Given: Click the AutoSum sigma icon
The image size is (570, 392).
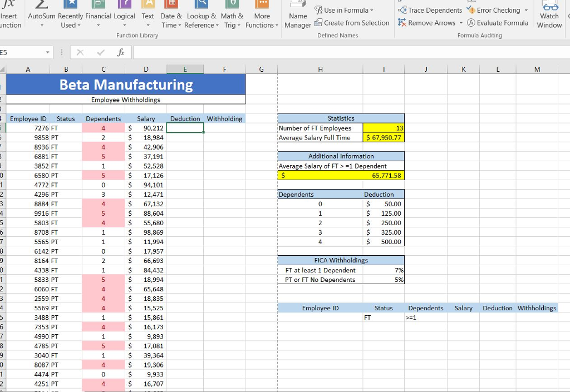Looking at the screenshot, I should [41, 4].
